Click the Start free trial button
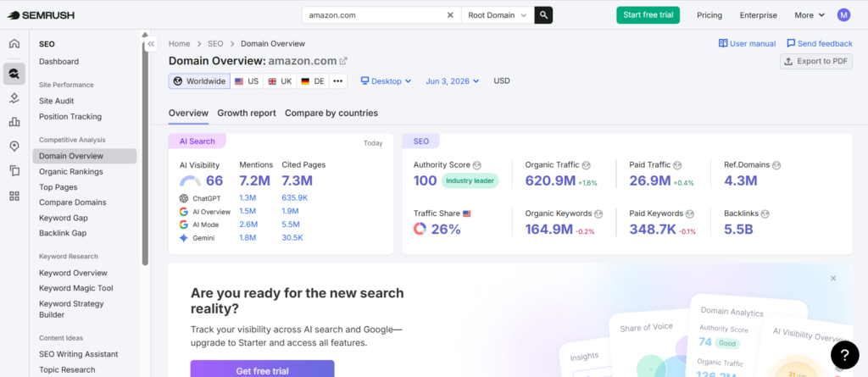Image resolution: width=868 pixels, height=377 pixels. [648, 15]
